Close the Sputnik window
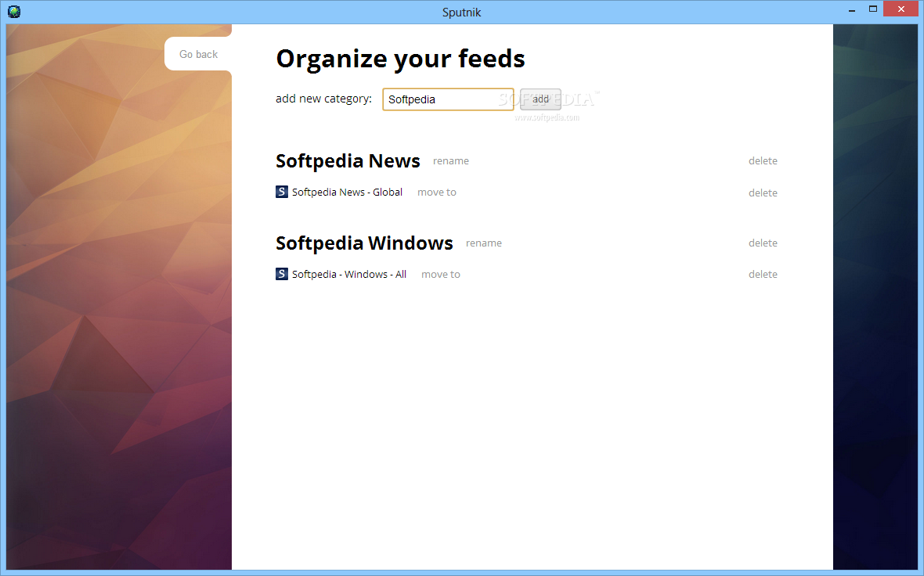Screen dimensions: 924x576 coord(901,9)
